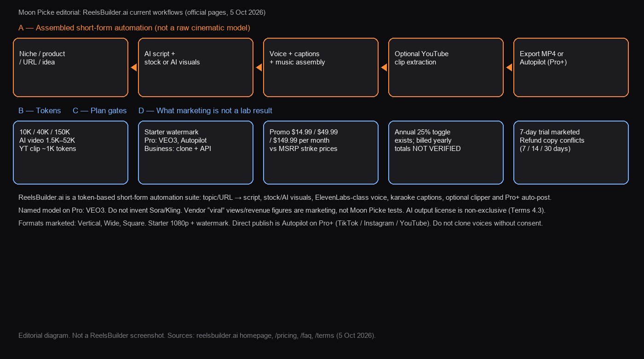This screenshot has width=644, height=359.
Task: Click the 'B — Tokens' heading
Action: (40, 111)
